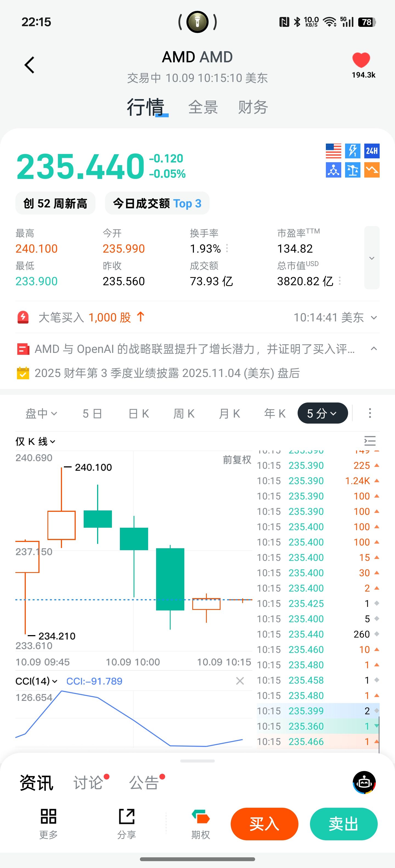Open chart settings list icon
Viewport: 395px width, 868px height.
[370, 441]
